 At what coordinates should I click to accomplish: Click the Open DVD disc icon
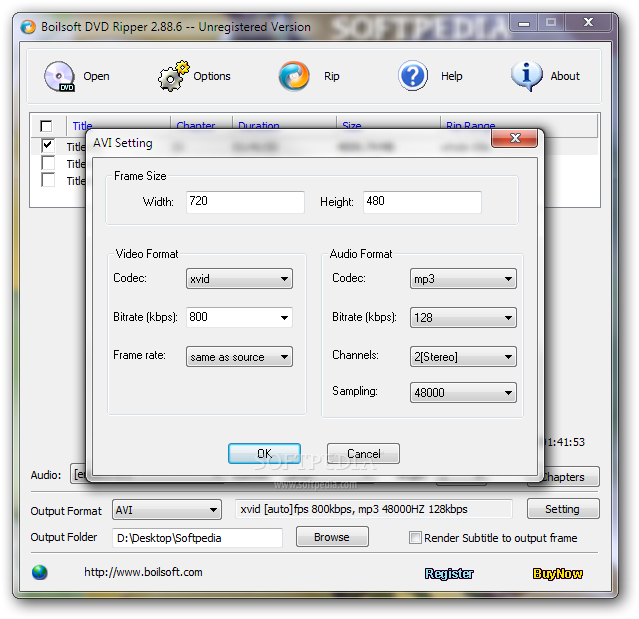59,76
